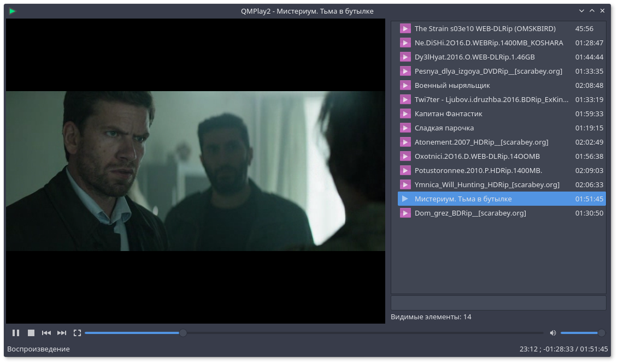Click the play icon beside Мистериум entry
The height and width of the screenshot is (364, 618).
point(405,199)
